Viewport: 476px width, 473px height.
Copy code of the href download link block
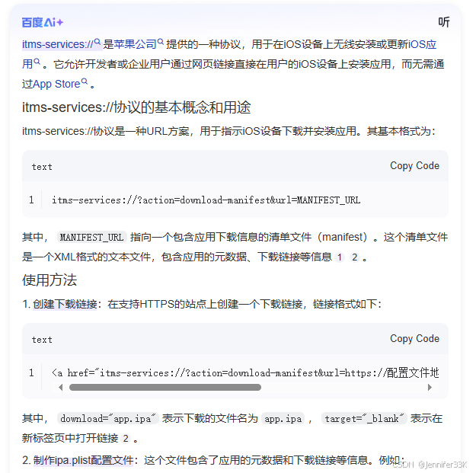pos(414,338)
